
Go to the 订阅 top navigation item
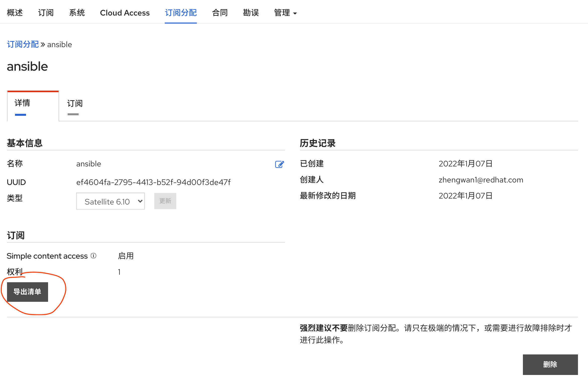point(46,13)
